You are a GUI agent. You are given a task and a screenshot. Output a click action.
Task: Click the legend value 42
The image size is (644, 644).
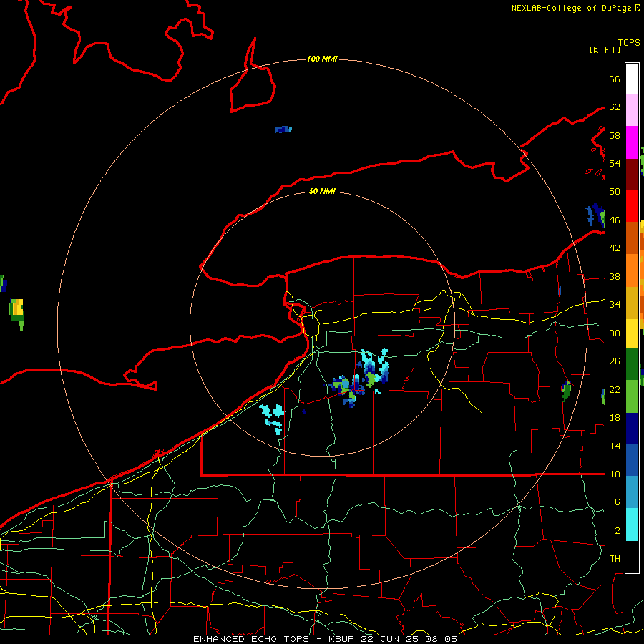[x=615, y=248]
